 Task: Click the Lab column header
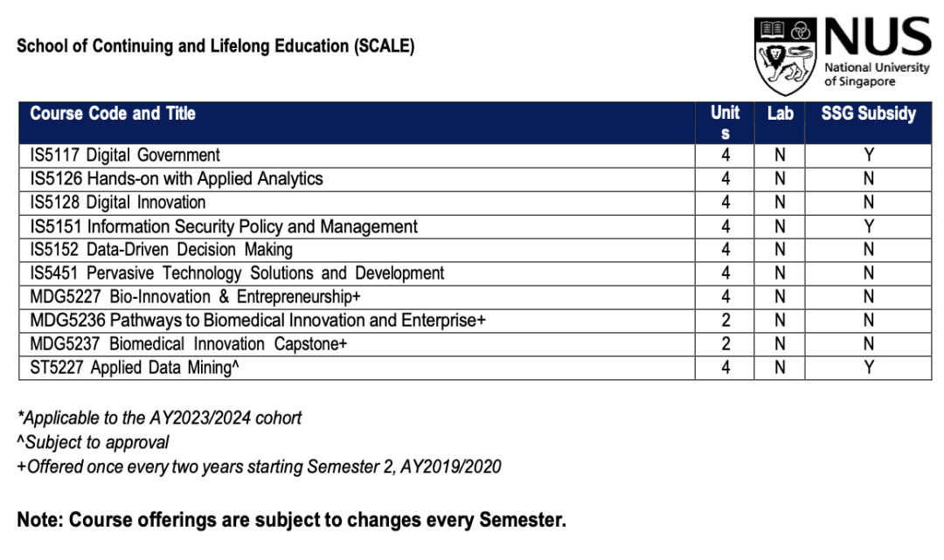point(780,114)
